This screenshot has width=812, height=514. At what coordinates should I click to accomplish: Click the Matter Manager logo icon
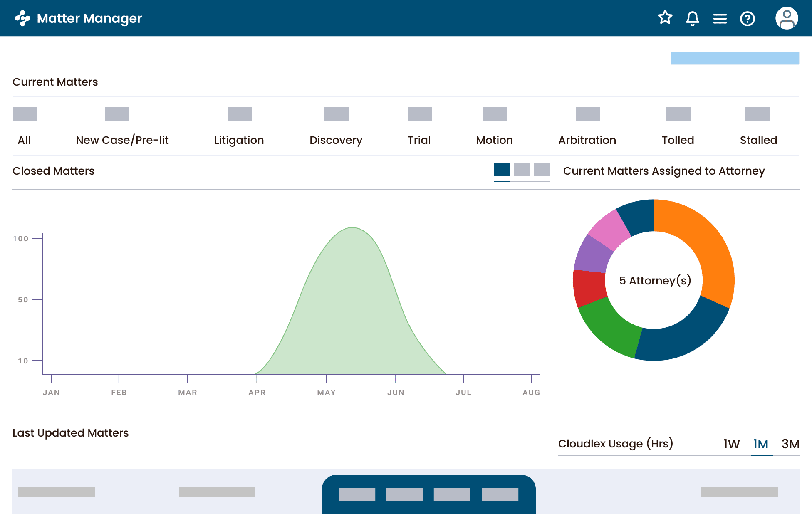pos(22,18)
